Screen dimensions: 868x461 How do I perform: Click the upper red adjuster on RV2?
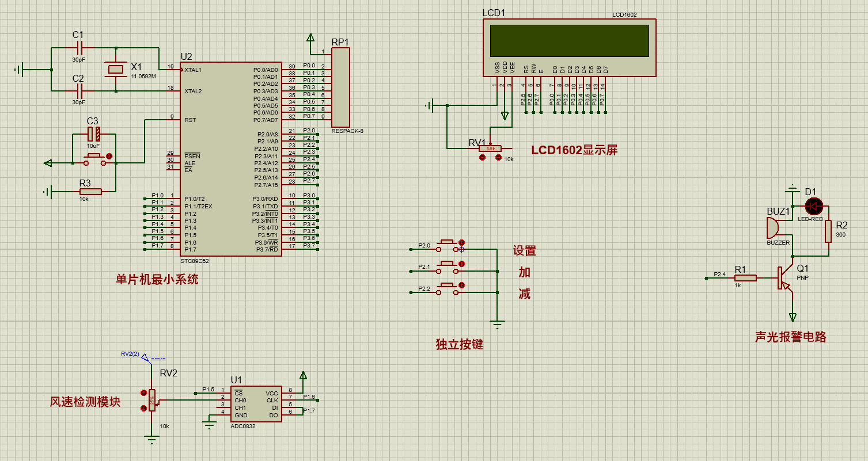pyautogui.click(x=143, y=393)
